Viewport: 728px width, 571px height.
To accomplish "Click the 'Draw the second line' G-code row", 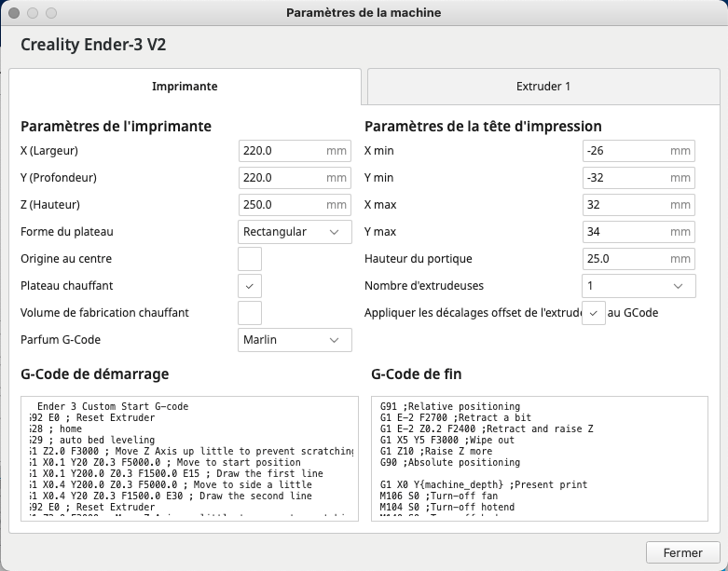I will coord(171,496).
